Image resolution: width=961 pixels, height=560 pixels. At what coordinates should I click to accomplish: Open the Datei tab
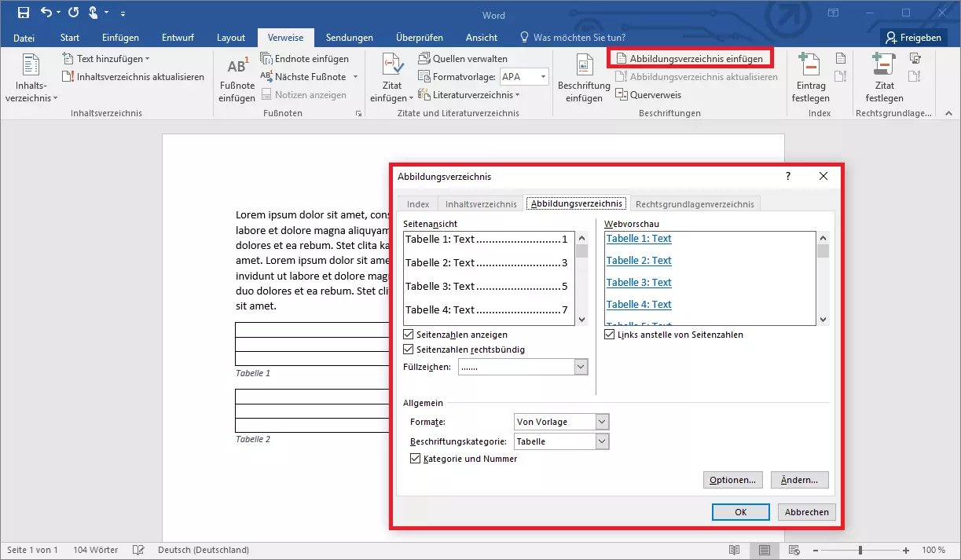click(24, 38)
